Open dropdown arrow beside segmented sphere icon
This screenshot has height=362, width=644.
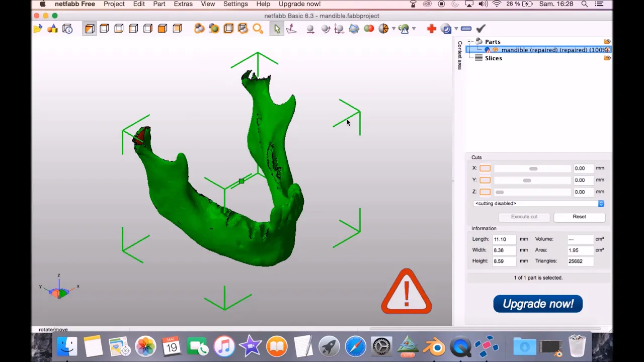[393, 29]
